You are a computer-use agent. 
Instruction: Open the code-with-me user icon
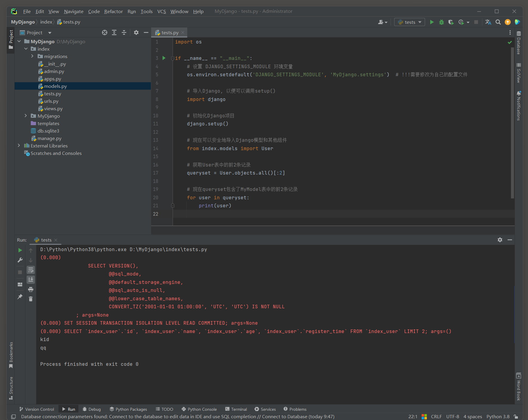pos(383,22)
